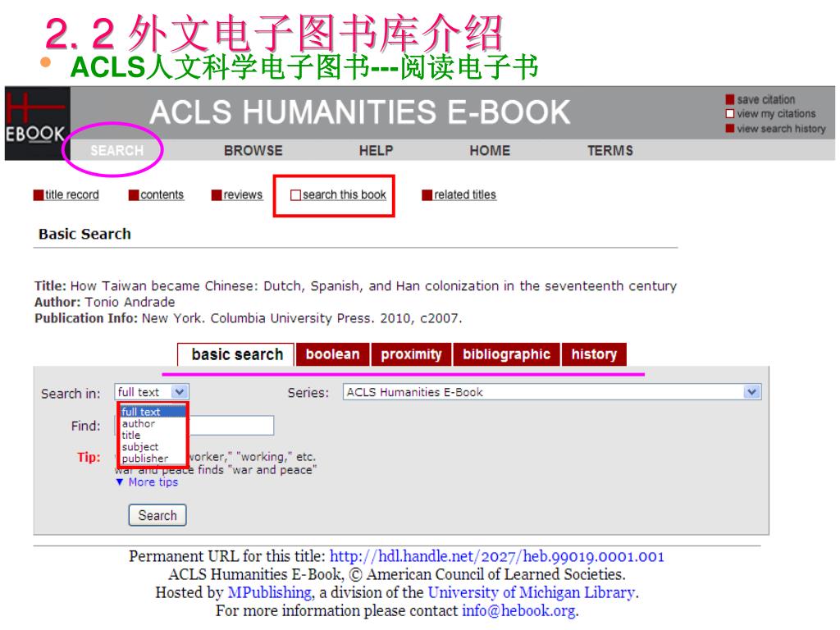
Task: Open the HELP navigation item
Action: [x=376, y=151]
